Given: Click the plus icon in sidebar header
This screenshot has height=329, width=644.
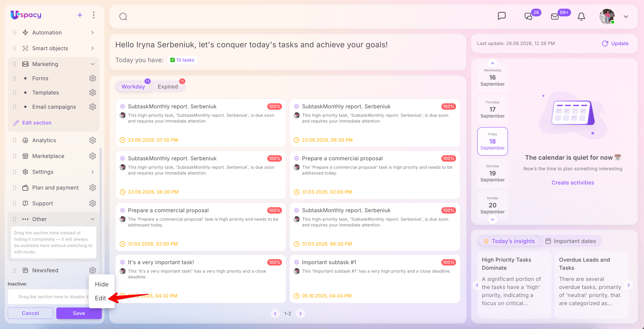Looking at the screenshot, I should pos(80,15).
